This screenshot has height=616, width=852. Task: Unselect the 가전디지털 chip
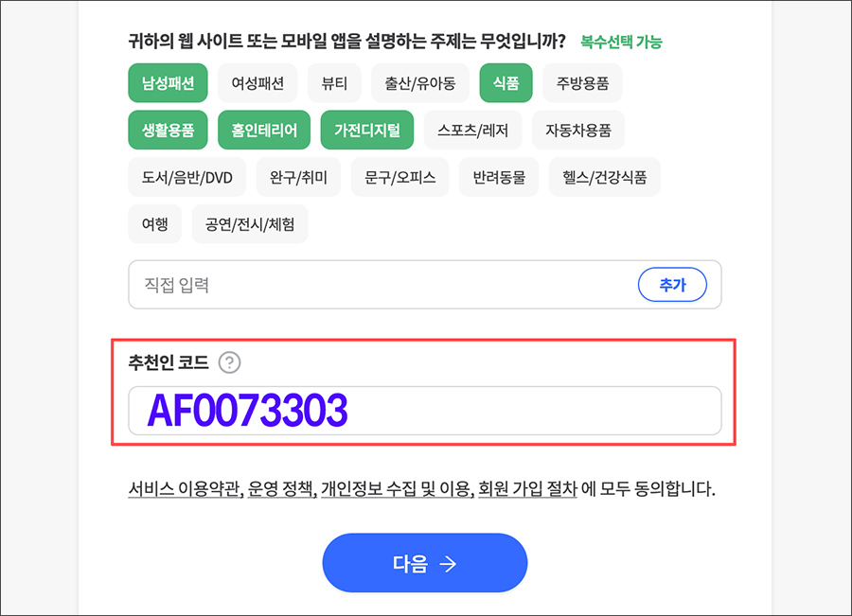pyautogui.click(x=366, y=130)
